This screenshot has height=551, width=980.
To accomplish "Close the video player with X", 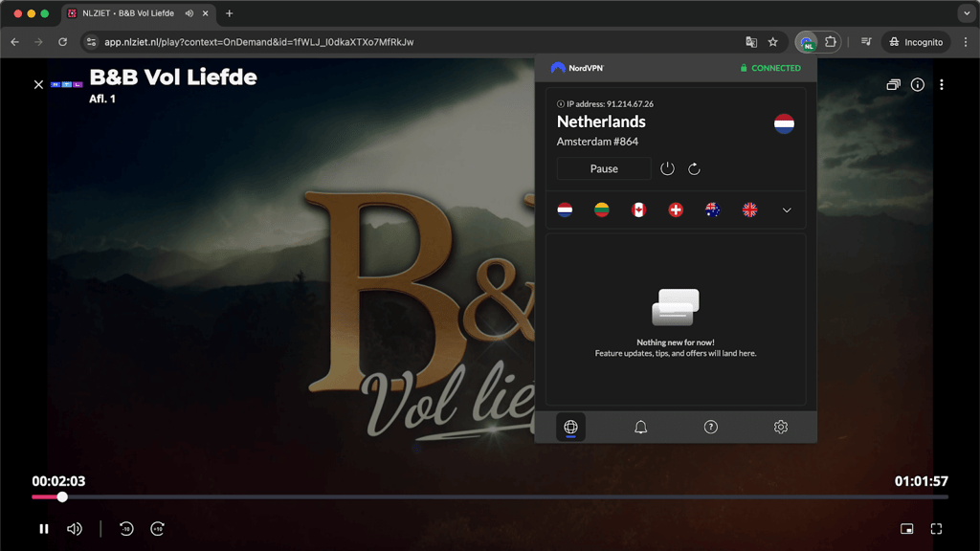I will point(38,84).
